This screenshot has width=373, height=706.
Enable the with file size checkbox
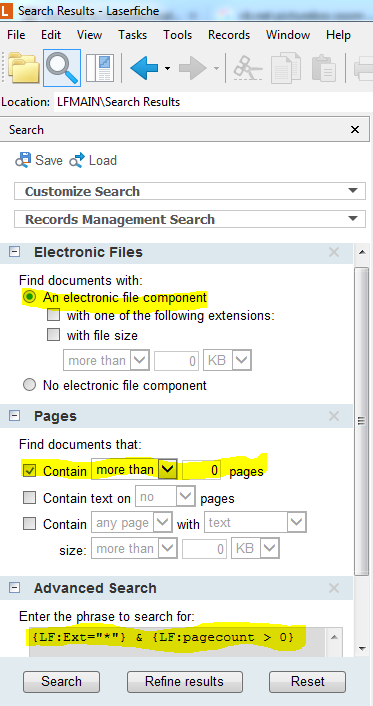click(x=54, y=335)
